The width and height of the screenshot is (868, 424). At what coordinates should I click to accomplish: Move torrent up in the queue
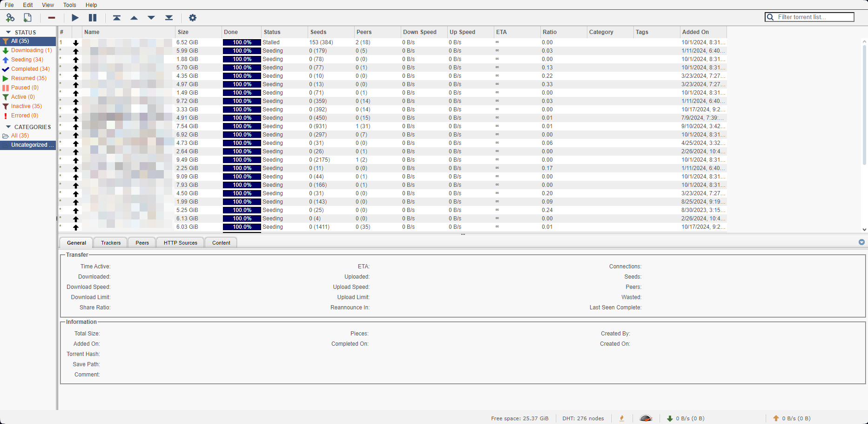pyautogui.click(x=134, y=18)
